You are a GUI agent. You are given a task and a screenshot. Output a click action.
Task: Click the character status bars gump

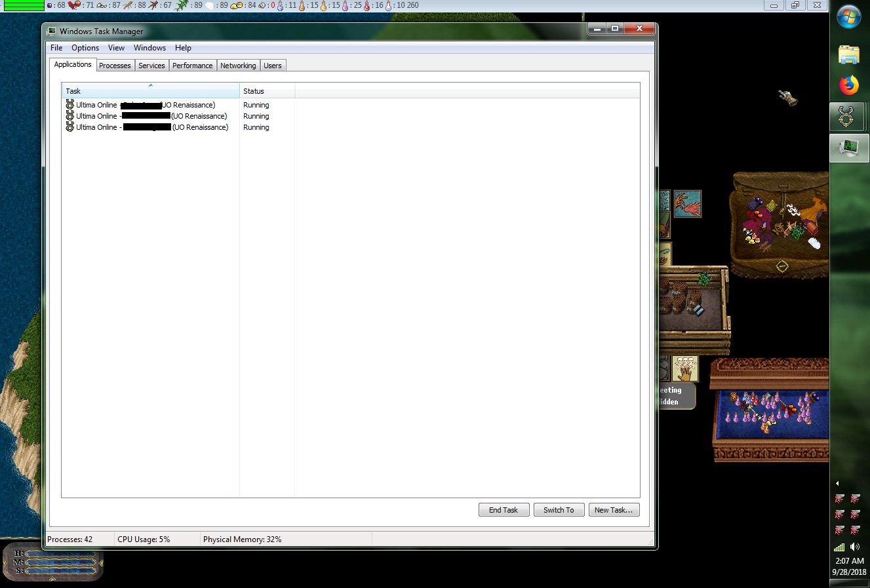[x=53, y=562]
